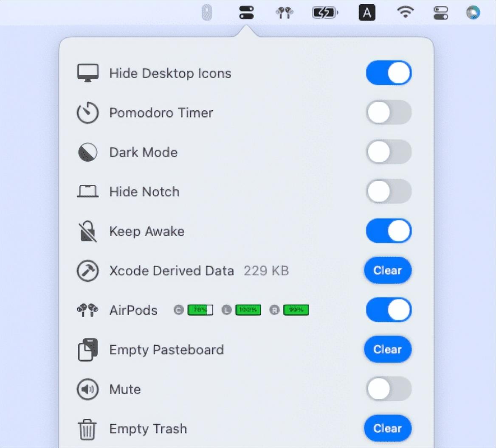Click the mouse icon in the menu bar
The image size is (496, 448).
(x=206, y=13)
